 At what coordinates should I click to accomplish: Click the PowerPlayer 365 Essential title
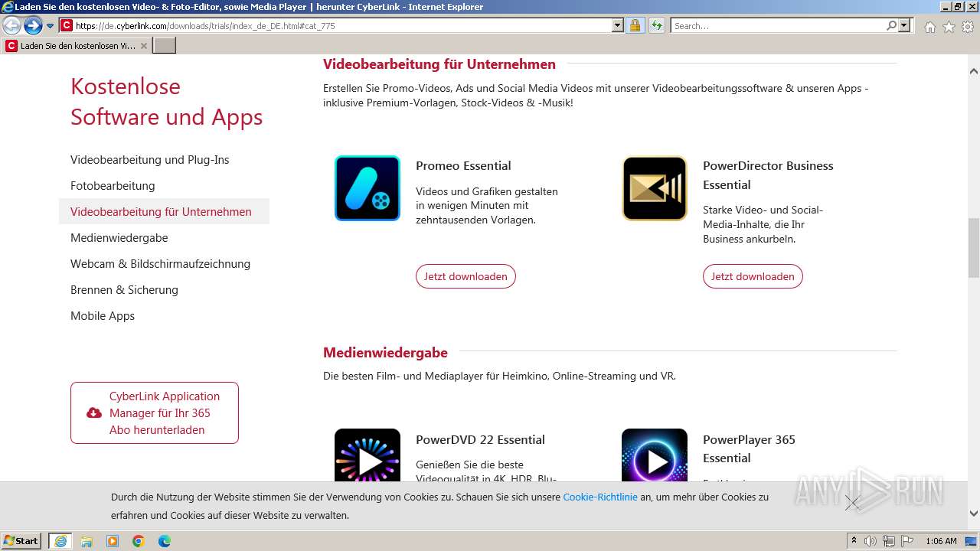[x=749, y=448]
